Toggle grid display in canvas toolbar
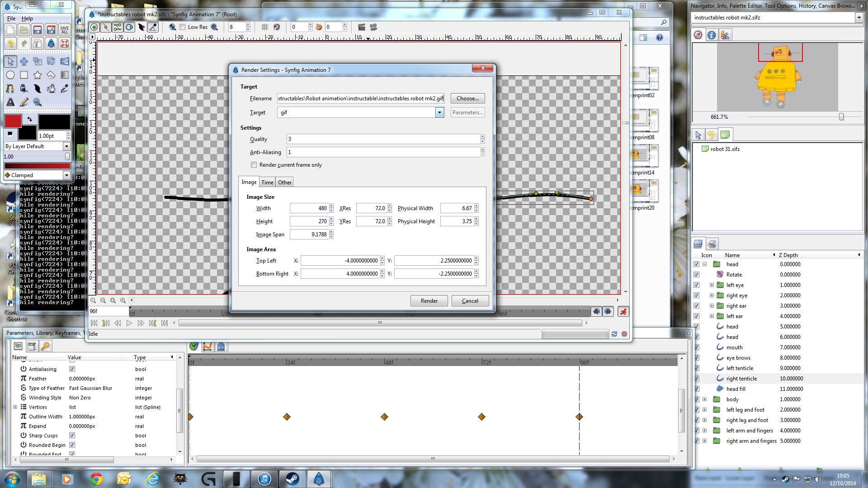Viewport: 868px width, 488px height. [x=265, y=27]
